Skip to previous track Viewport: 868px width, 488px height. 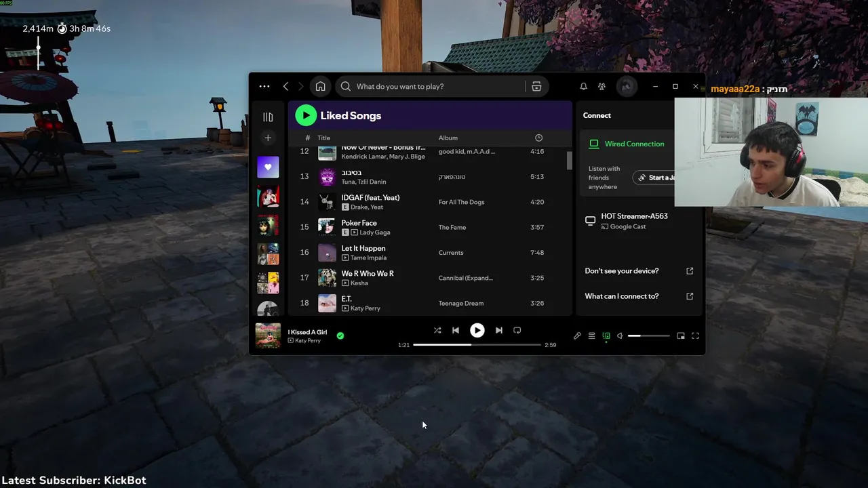point(456,330)
